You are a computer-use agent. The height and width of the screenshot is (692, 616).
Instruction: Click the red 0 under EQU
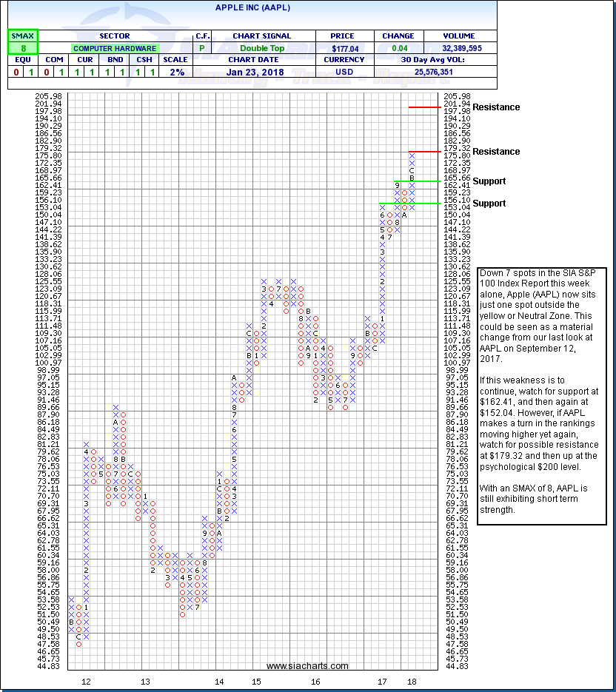[15, 72]
